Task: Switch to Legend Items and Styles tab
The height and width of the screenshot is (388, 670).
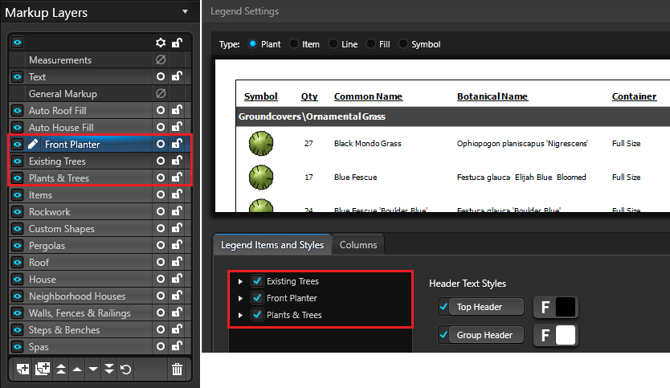Action: tap(272, 245)
